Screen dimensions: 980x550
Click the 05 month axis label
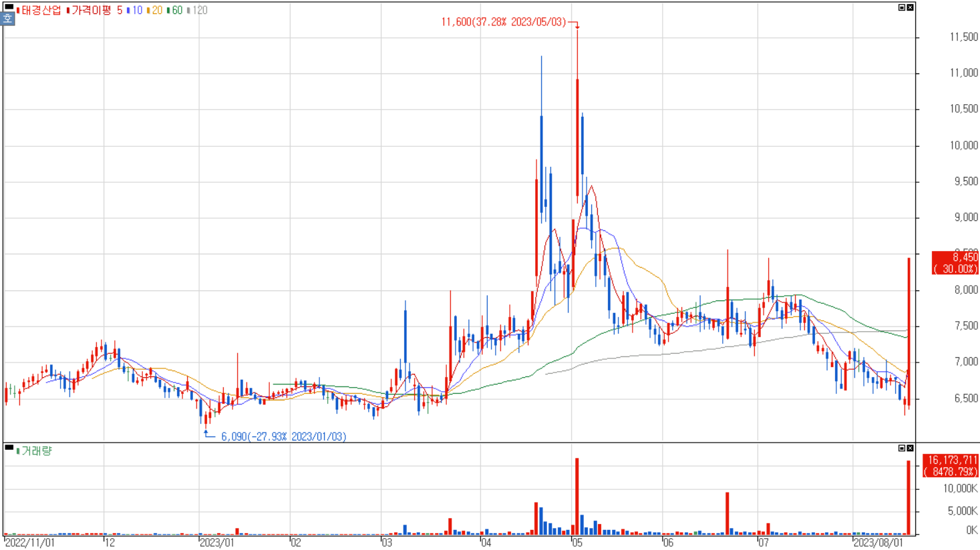tap(577, 543)
